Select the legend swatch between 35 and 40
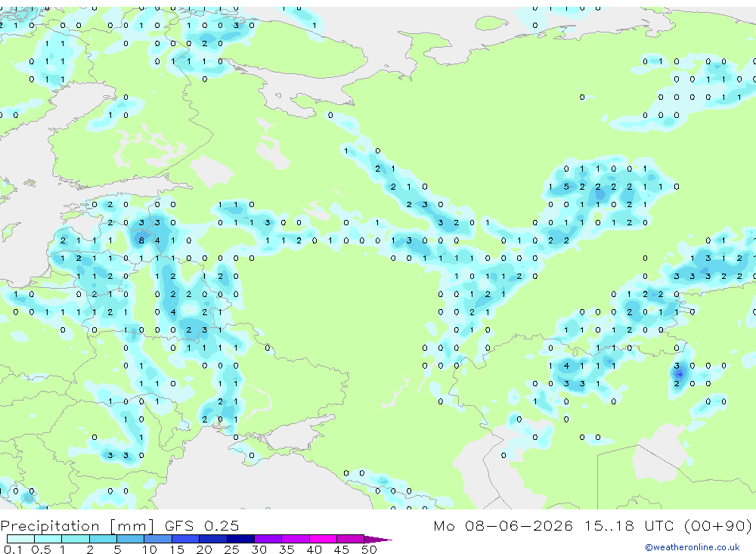Viewport: 756px width, 554px height. (x=296, y=539)
